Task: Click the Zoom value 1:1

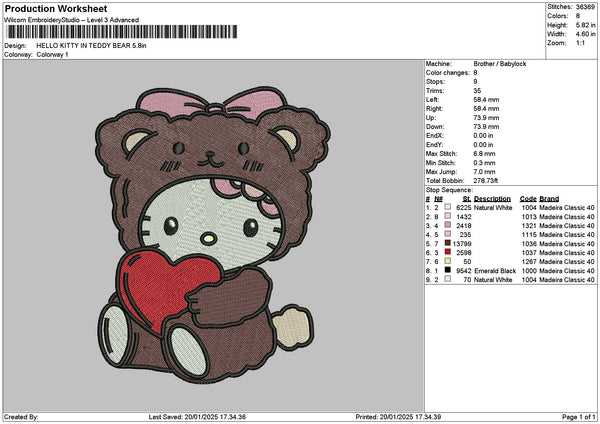Action: [580, 43]
